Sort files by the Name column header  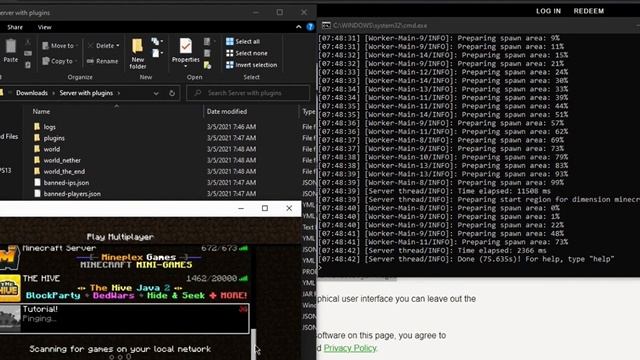[x=41, y=111]
